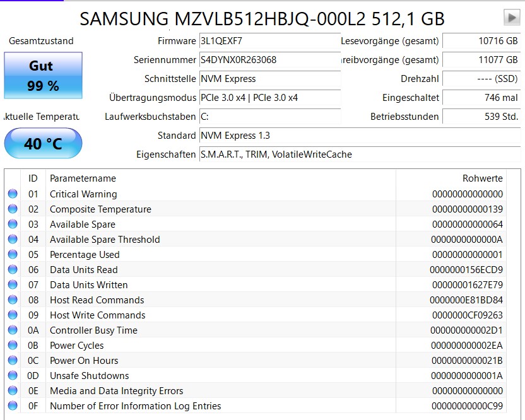Click the status icon for Media and Data Integrity Errors
Screen dimensions: 525x420
(13, 390)
